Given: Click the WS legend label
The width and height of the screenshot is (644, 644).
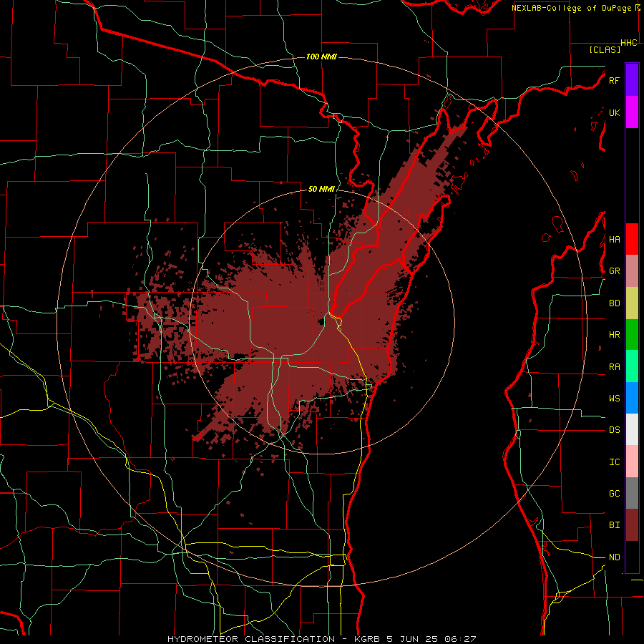Looking at the screenshot, I should point(614,399).
